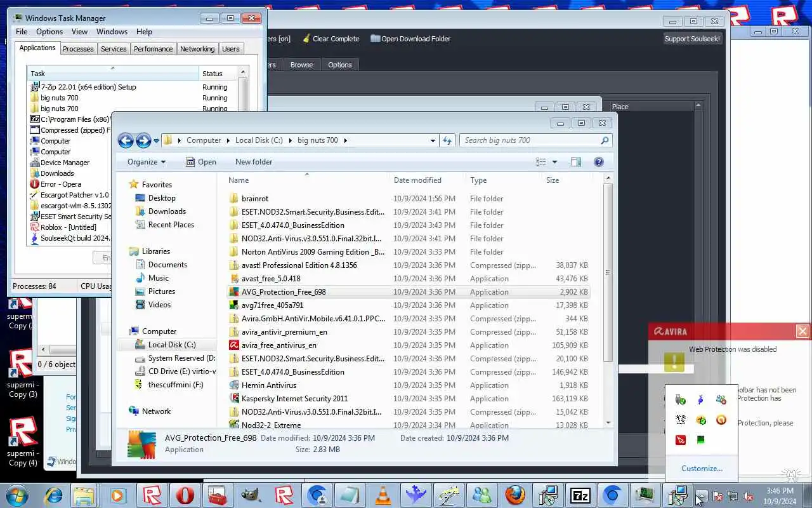Switch to the Processes tab
812x508 pixels.
[x=78, y=49]
